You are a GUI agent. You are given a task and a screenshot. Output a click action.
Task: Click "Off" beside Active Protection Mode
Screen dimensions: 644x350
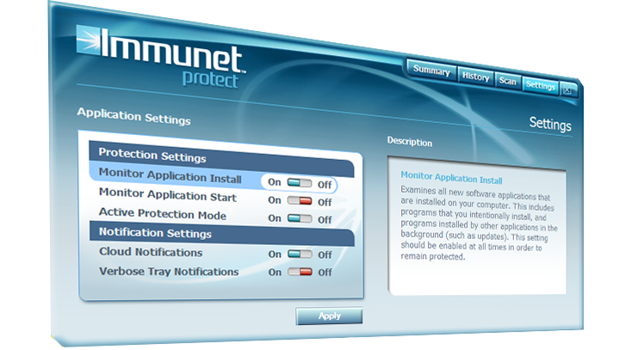point(325,219)
